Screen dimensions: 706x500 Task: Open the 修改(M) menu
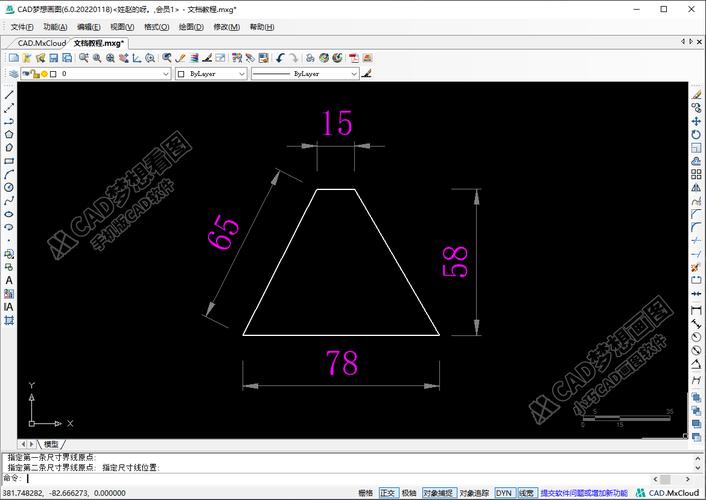(x=226, y=27)
